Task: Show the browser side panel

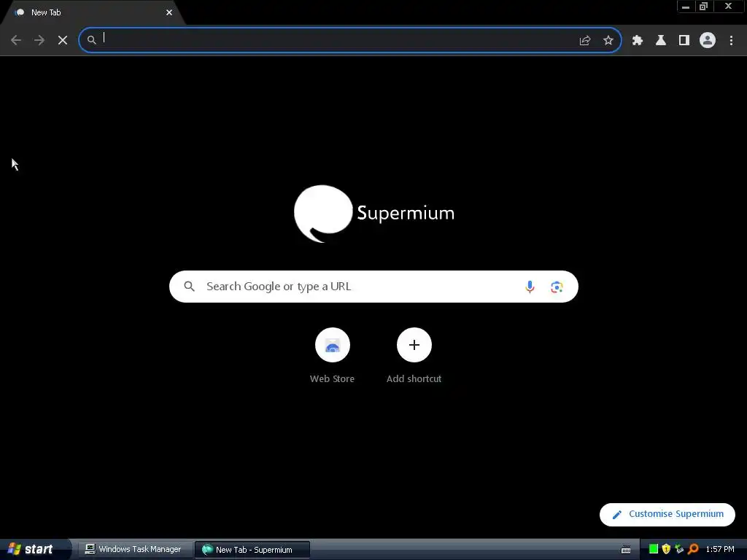Action: click(684, 40)
